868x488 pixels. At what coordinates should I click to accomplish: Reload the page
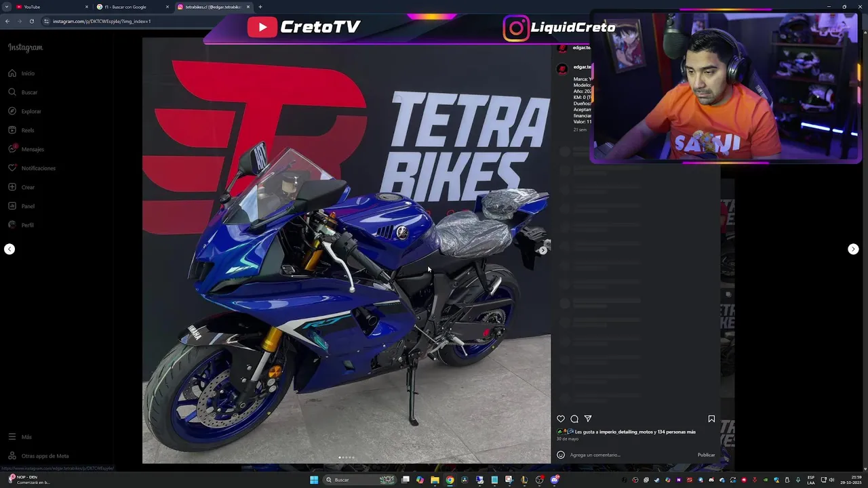coord(32,21)
